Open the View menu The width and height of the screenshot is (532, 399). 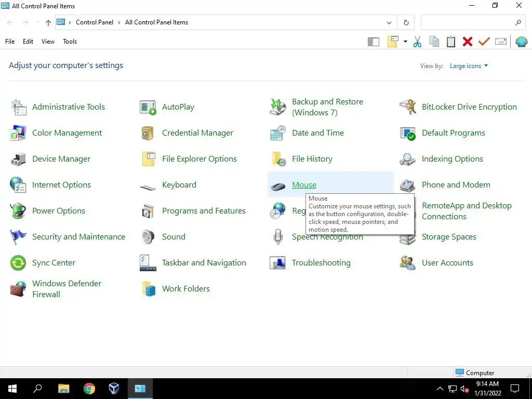coord(48,42)
